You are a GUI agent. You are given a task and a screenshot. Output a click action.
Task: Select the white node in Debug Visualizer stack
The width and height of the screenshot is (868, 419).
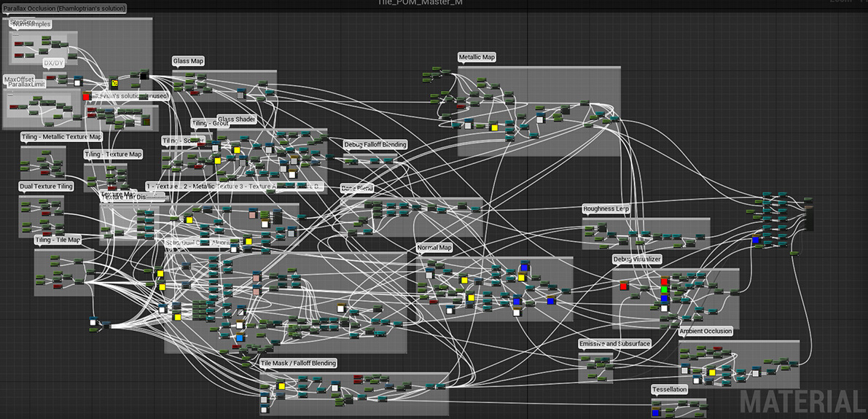664,308
